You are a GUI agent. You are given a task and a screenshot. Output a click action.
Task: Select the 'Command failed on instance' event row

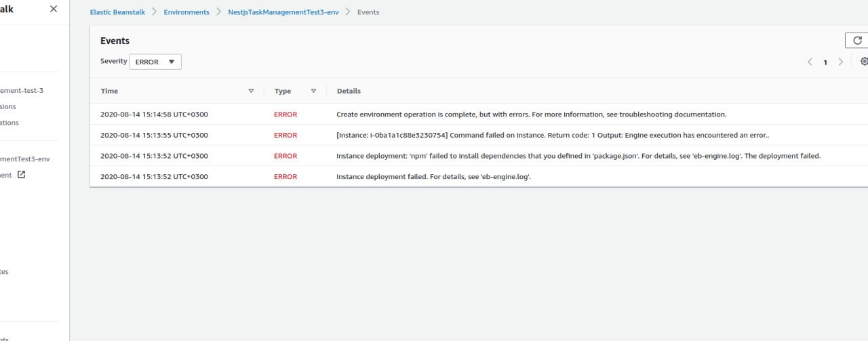tap(552, 135)
